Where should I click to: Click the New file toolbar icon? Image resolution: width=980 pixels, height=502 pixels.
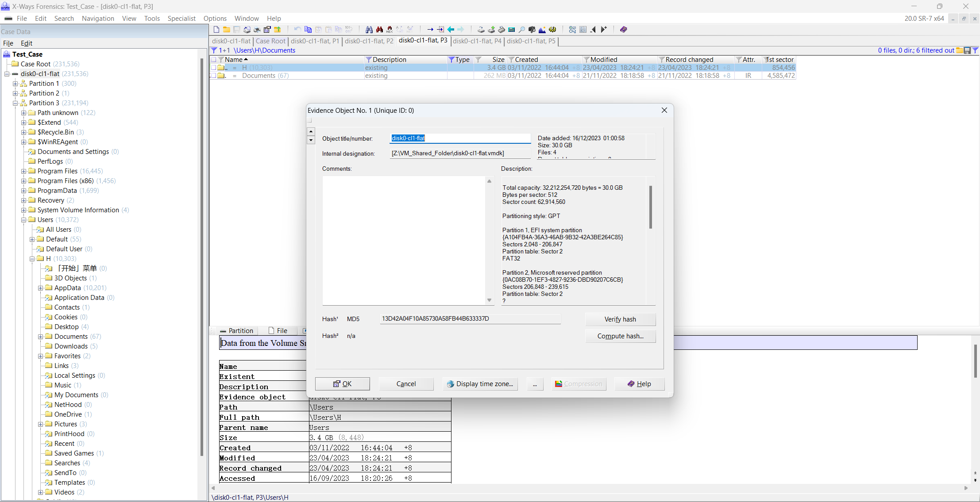pos(216,30)
